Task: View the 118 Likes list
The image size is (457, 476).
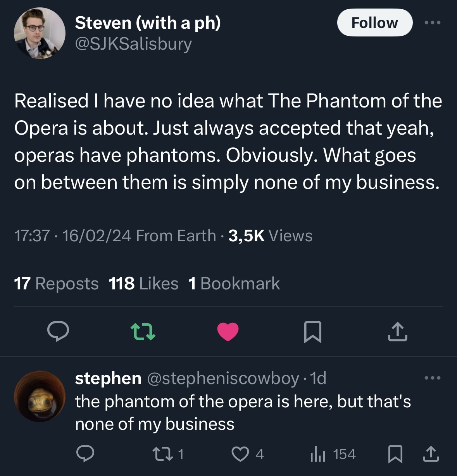Action: [143, 283]
